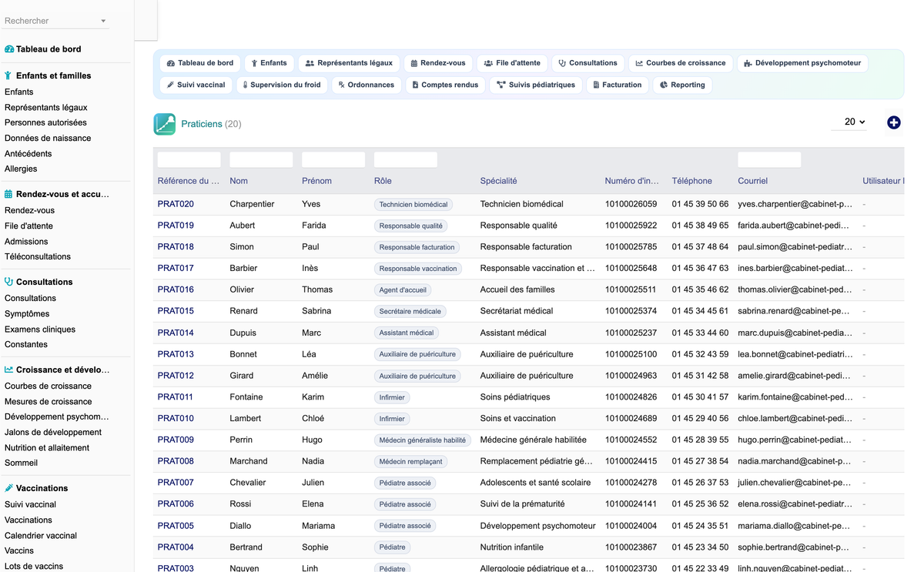The width and height of the screenshot is (924, 572).
Task: Open Rendez-vous shortcut in top bar
Action: pyautogui.click(x=438, y=63)
